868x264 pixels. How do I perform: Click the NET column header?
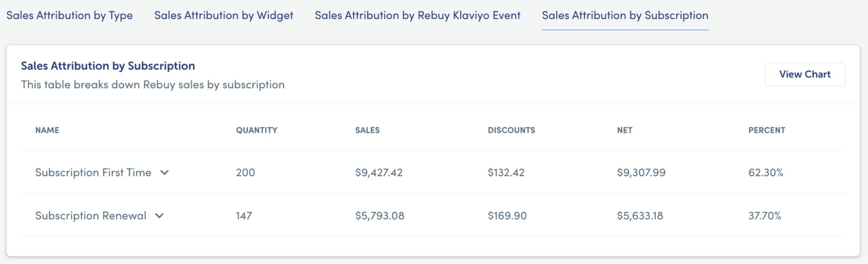(625, 130)
